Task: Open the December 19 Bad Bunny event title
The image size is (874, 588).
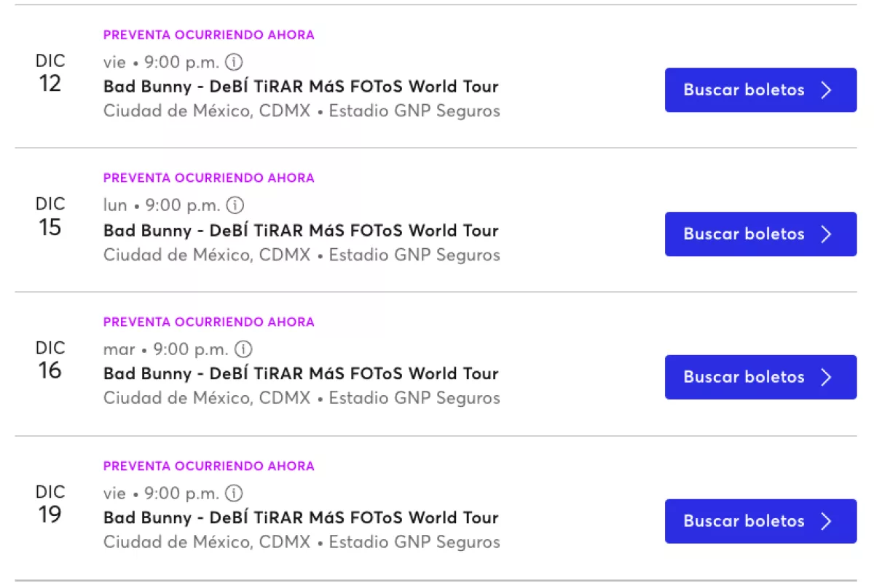Action: [301, 517]
